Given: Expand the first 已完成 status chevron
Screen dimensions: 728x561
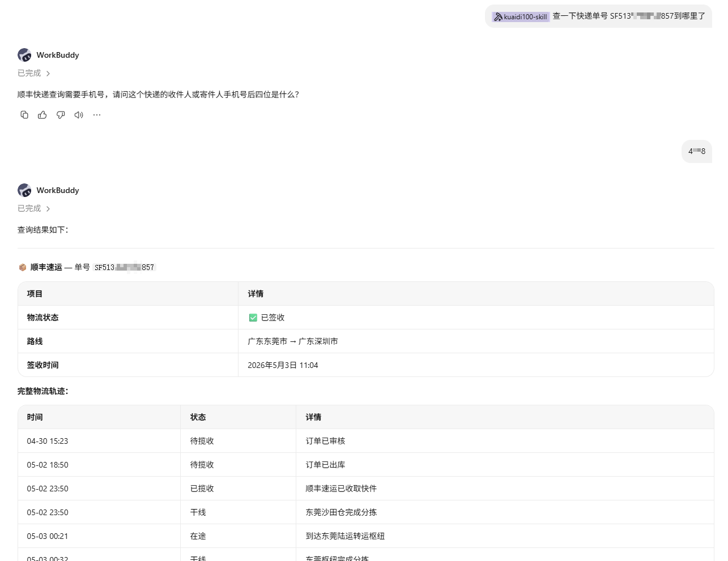Looking at the screenshot, I should [48, 74].
